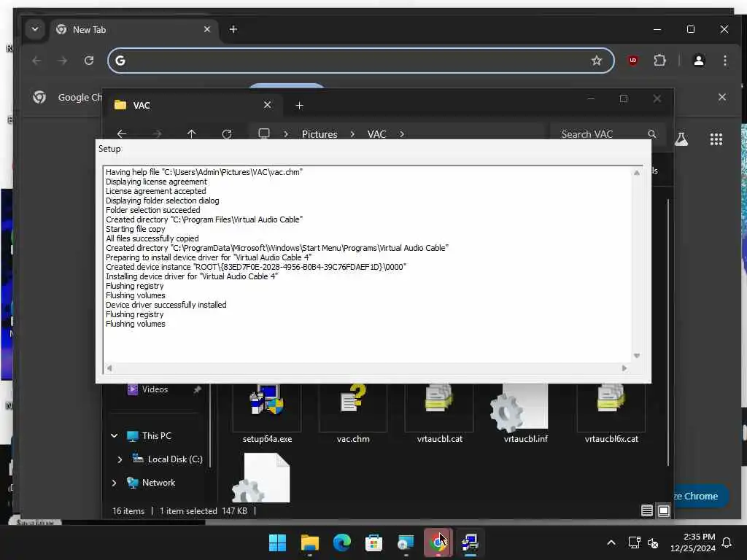Click the Chrome forward arrow

(63, 61)
